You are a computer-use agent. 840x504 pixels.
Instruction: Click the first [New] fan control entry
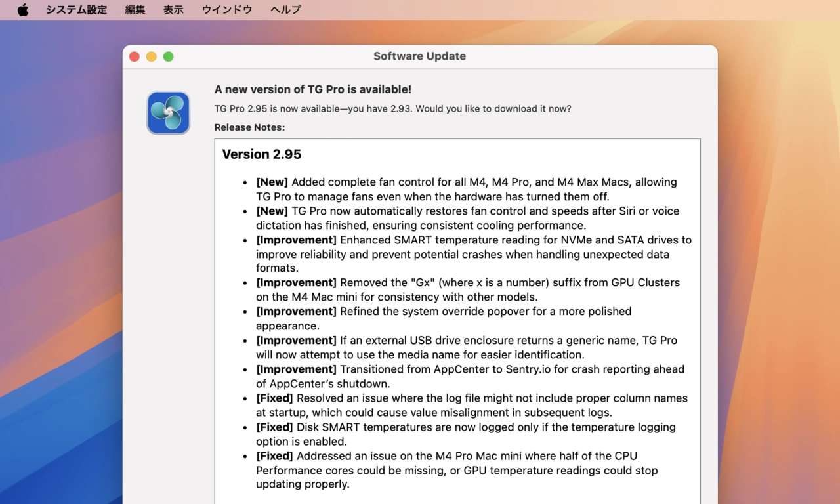tap(466, 189)
